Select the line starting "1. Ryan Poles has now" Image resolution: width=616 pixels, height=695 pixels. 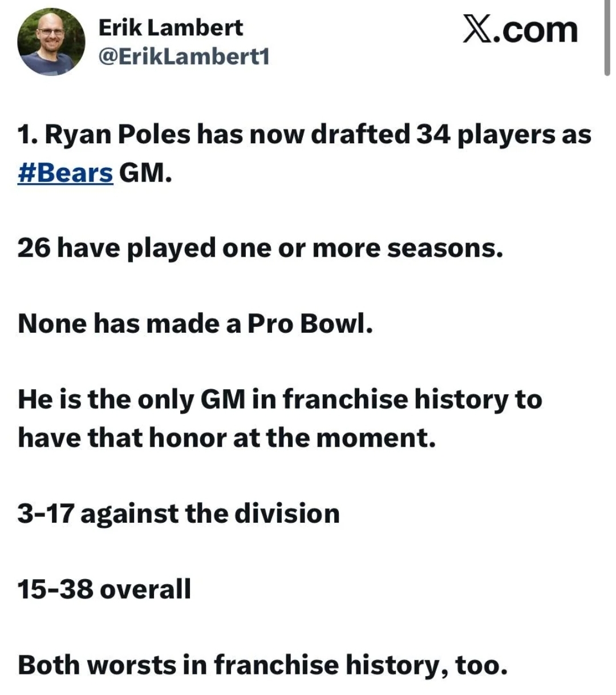(305, 135)
